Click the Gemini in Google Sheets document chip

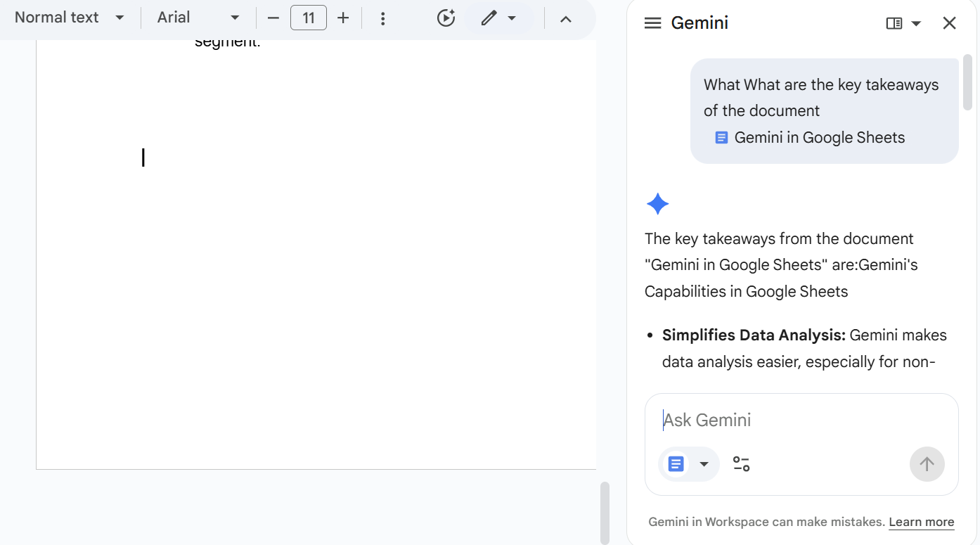point(810,138)
